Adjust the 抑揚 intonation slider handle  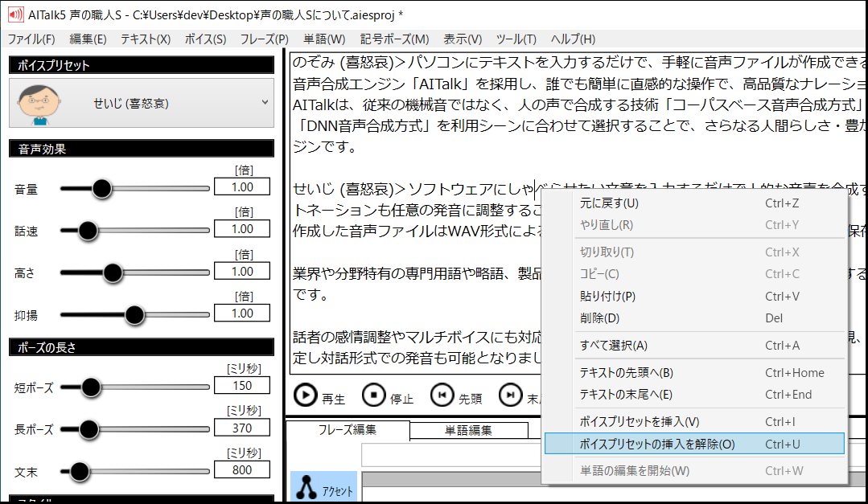(134, 315)
